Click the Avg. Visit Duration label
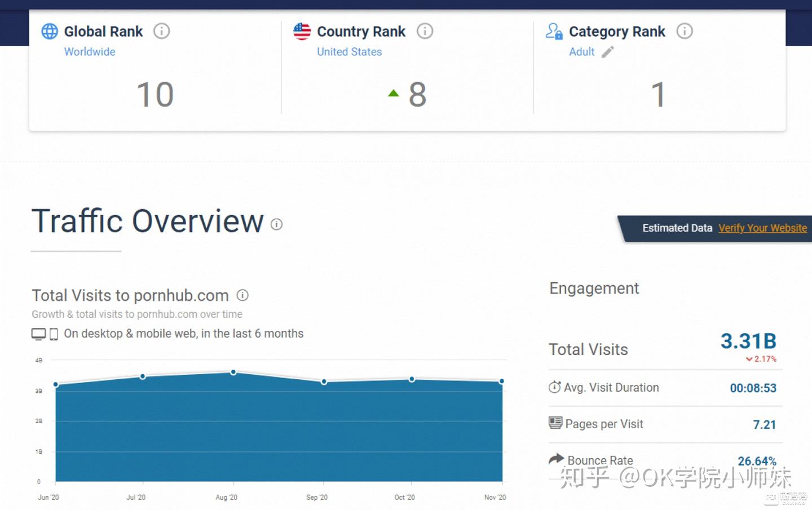This screenshot has width=812, height=510. point(611,388)
